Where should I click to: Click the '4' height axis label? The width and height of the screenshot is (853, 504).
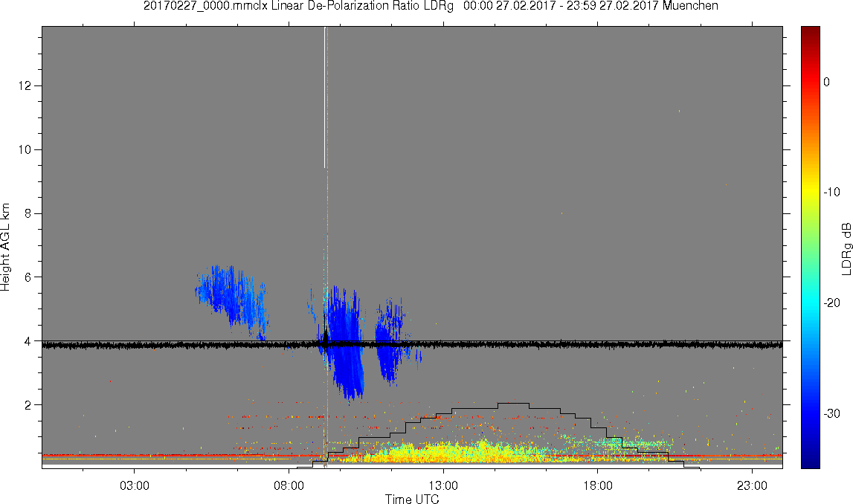(28, 341)
